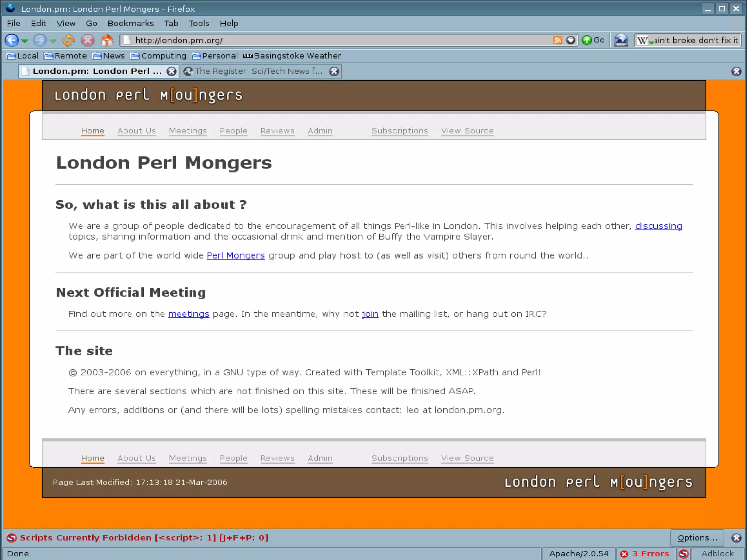The height and width of the screenshot is (560, 747).
Task: Click the computer icon beside the search box
Action: [x=621, y=40]
